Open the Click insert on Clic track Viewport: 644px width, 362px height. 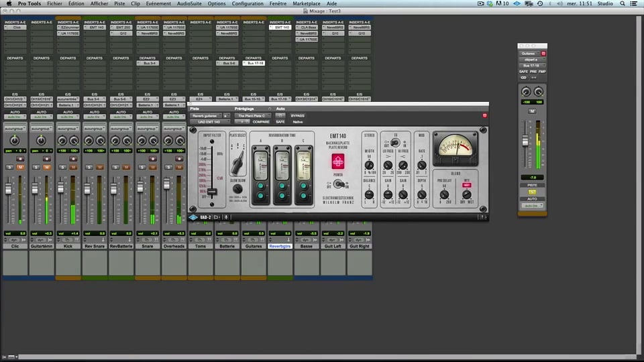[15, 27]
